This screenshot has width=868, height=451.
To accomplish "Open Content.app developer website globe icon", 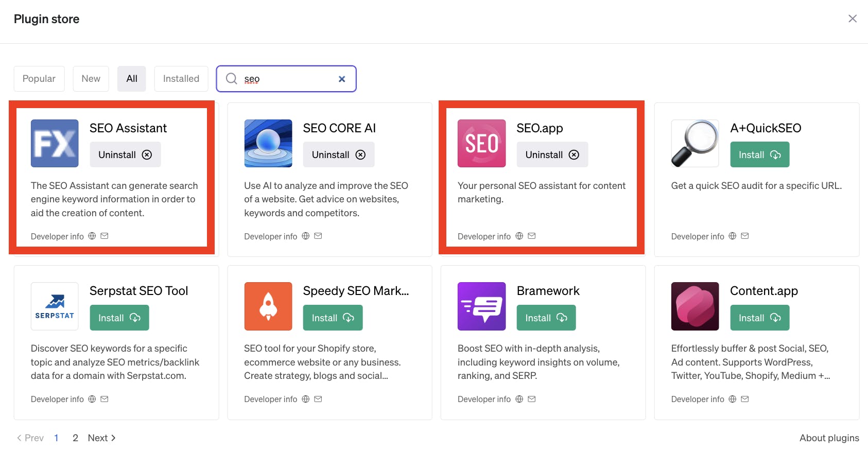I will click(x=733, y=399).
